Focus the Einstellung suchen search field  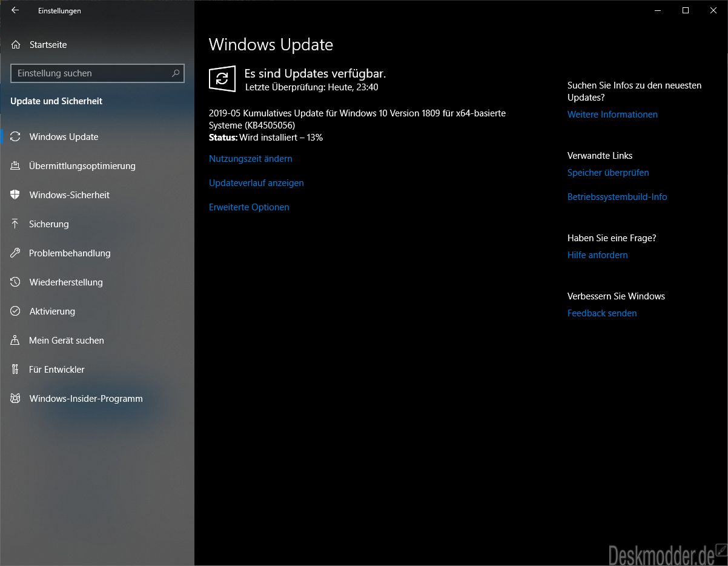coord(98,73)
